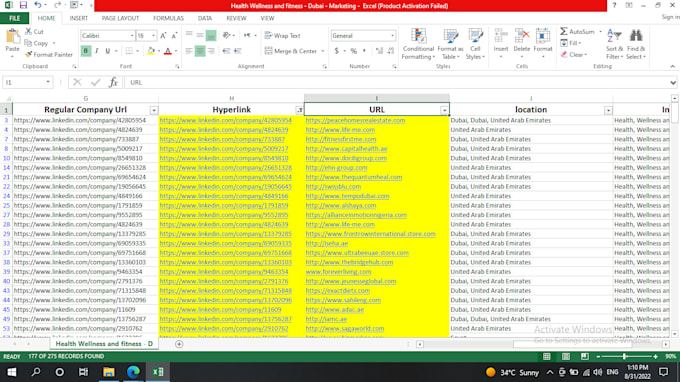680x382 pixels.
Task: Switch to Page Break Preview in status bar
Action: [585, 356]
